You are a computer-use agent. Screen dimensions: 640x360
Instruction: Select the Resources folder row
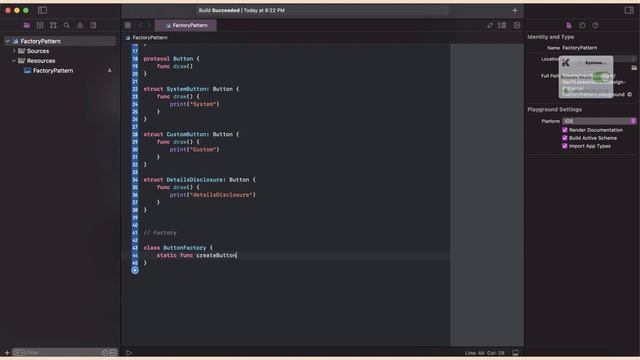coord(60,61)
